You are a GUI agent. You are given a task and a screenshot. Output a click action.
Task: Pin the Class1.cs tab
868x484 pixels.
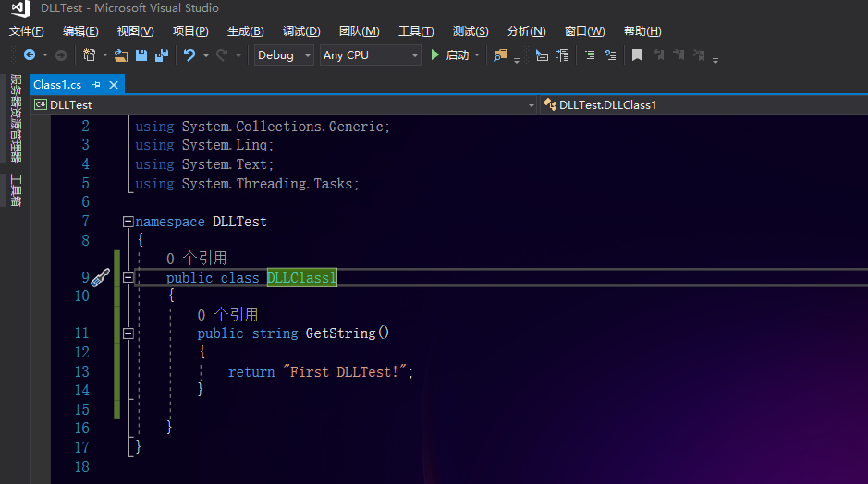[96, 85]
